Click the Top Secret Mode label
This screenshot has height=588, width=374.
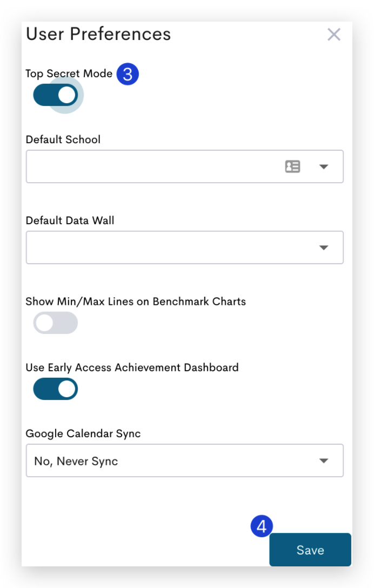tap(69, 73)
